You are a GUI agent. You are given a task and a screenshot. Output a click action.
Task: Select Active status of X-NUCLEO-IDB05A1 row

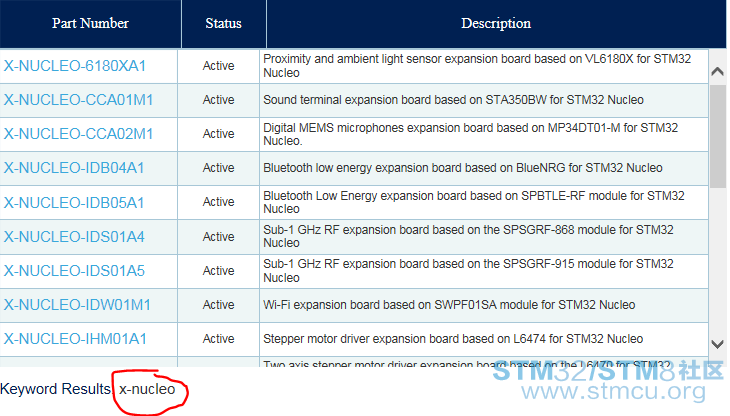(218, 202)
